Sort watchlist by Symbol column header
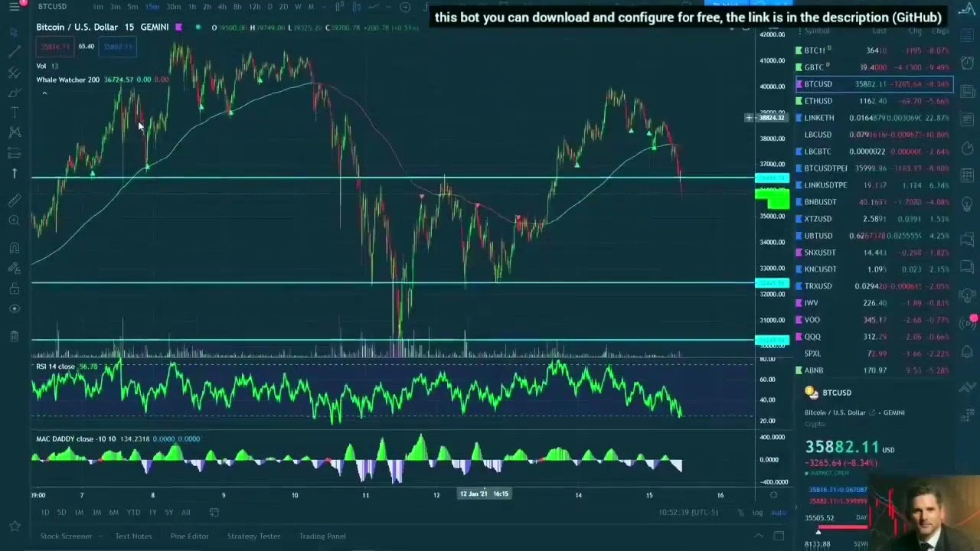This screenshot has width=980, height=551. click(817, 31)
